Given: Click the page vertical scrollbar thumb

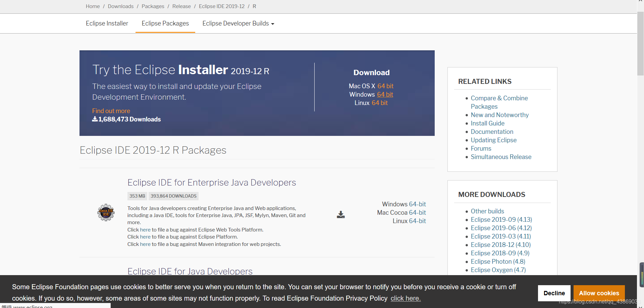Looking at the screenshot, I should point(640,44).
